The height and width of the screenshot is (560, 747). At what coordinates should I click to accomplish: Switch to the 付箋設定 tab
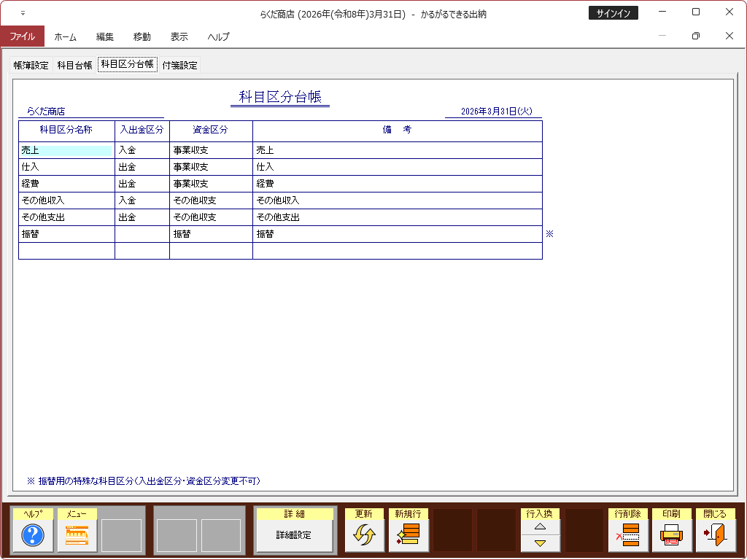(x=179, y=65)
